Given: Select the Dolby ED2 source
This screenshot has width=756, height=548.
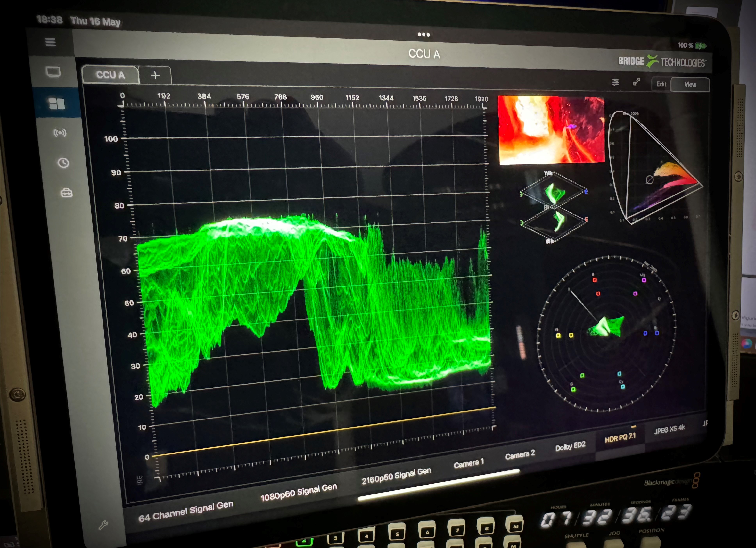Looking at the screenshot, I should coord(570,447).
